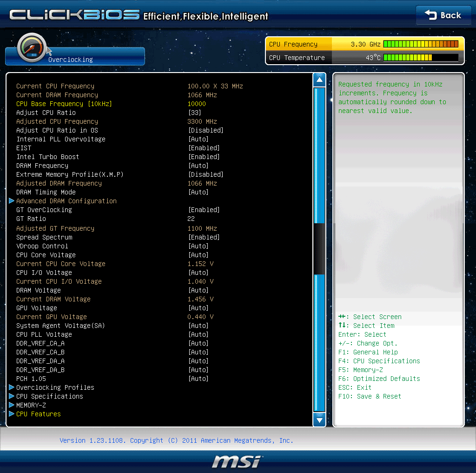Click the ClickBIOS logo

[x=74, y=14]
